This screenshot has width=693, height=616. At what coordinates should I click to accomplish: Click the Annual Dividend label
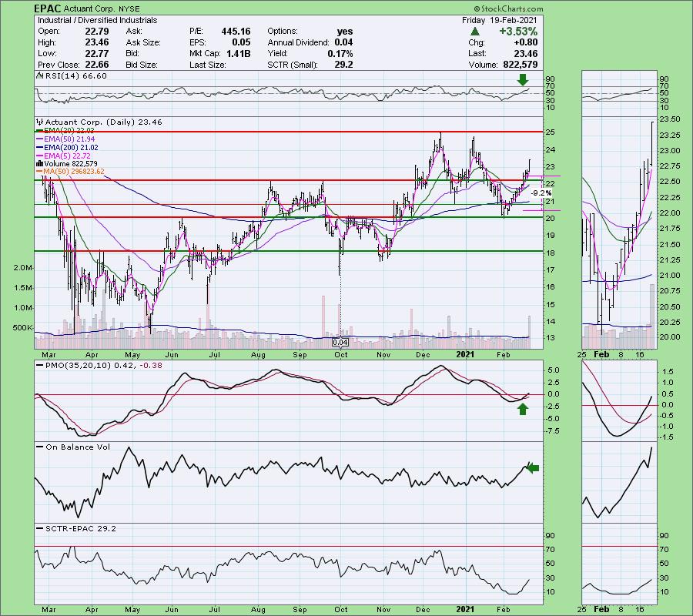(298, 42)
